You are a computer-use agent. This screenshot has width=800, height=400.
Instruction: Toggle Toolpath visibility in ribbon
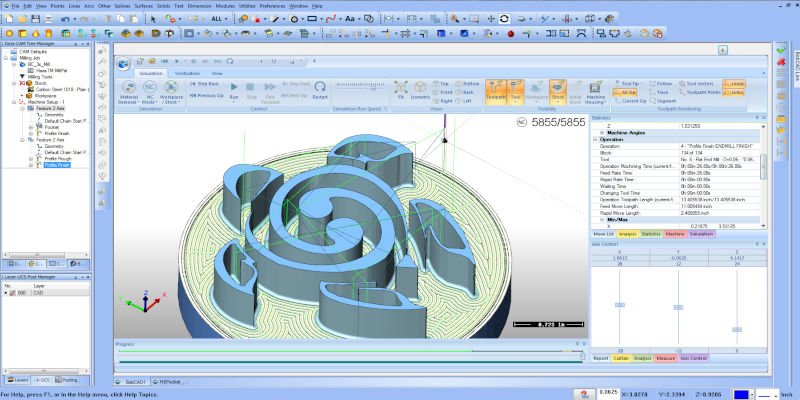click(x=495, y=92)
